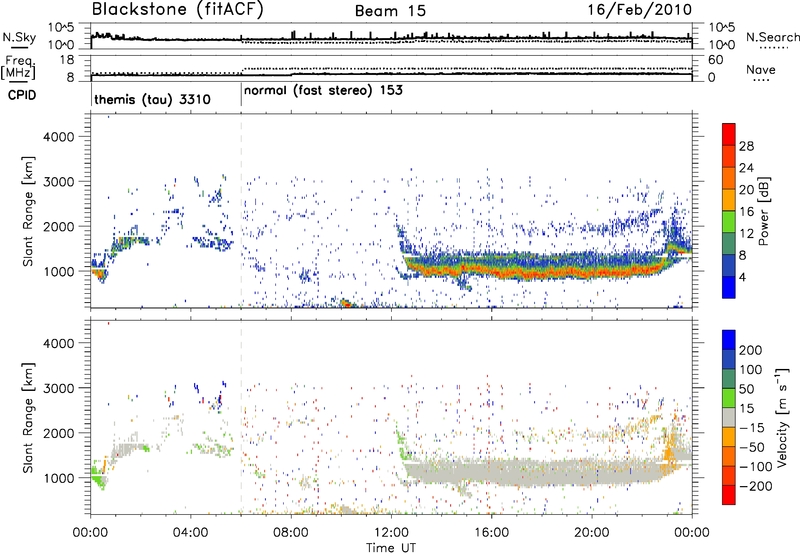800x554 pixels.
Task: Click the '60' right tick of the frequency panel
Action: (x=715, y=60)
